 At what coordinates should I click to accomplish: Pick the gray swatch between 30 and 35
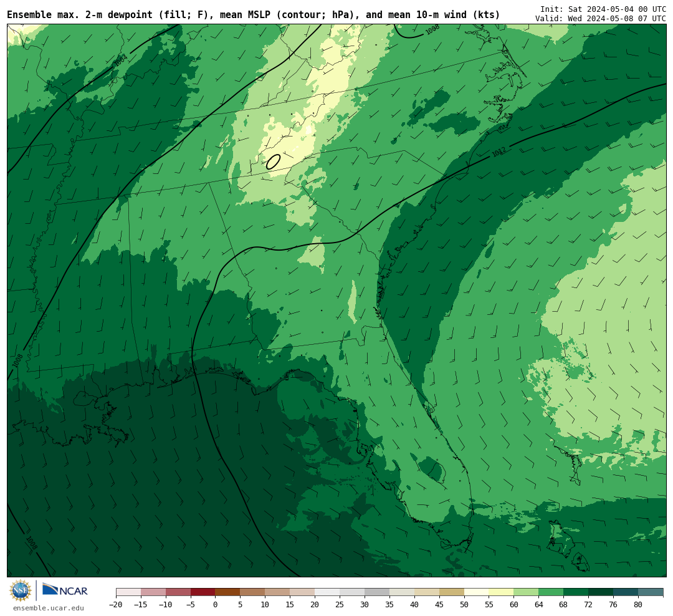(377, 592)
